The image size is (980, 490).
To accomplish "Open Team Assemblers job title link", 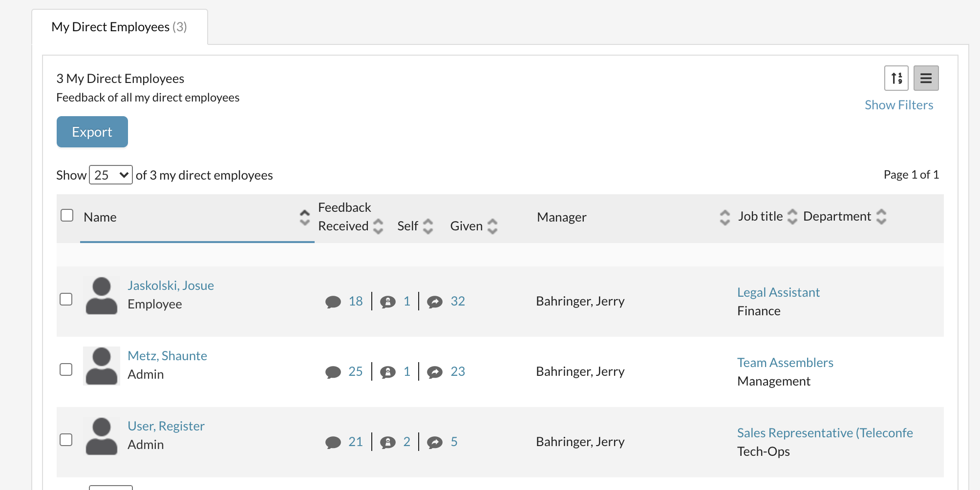I will click(x=786, y=363).
